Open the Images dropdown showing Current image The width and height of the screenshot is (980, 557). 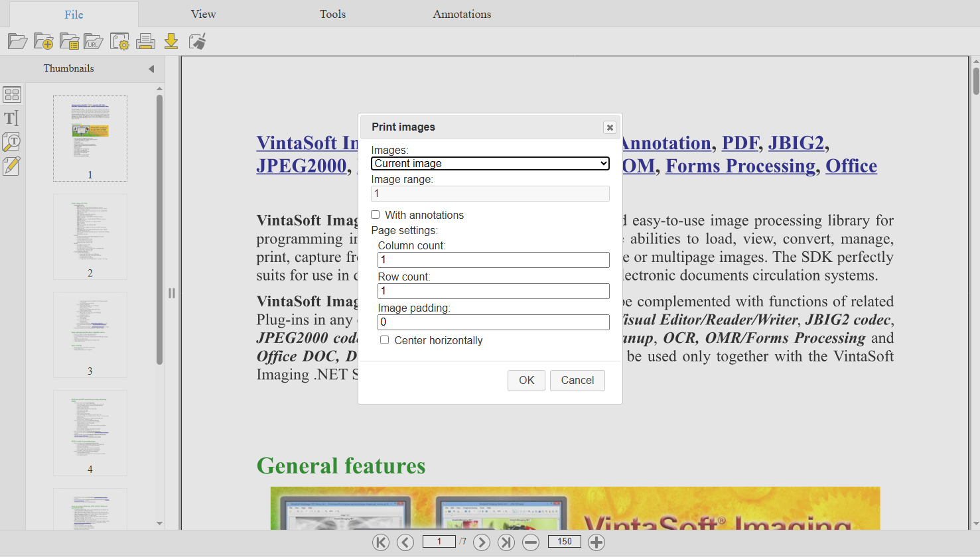(x=490, y=164)
